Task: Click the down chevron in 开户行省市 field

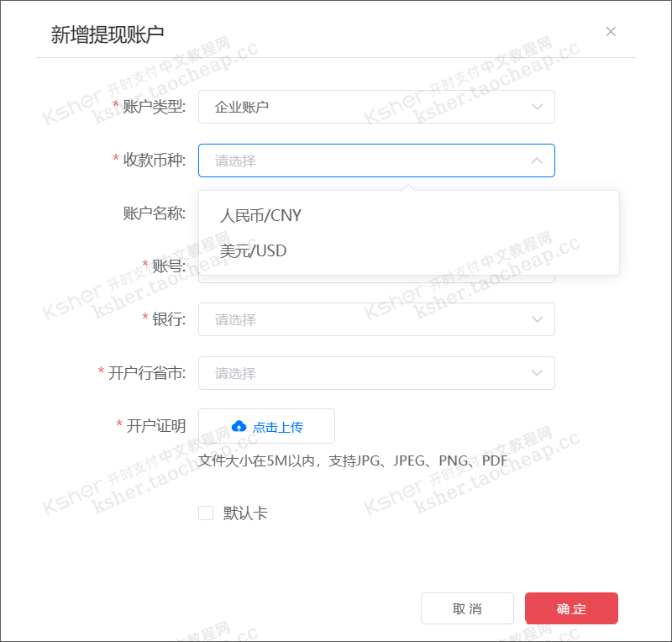Action: pos(537,372)
